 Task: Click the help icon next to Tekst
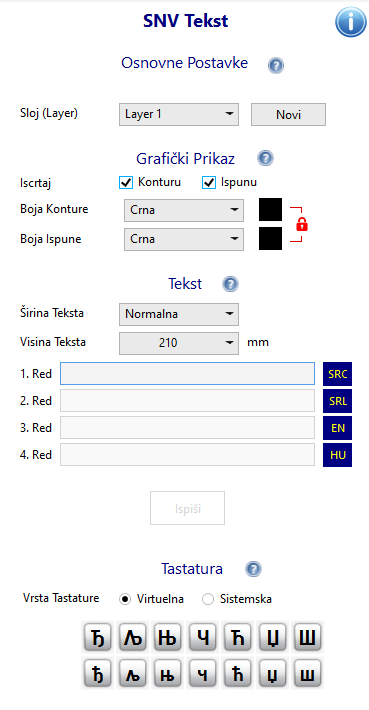230,284
